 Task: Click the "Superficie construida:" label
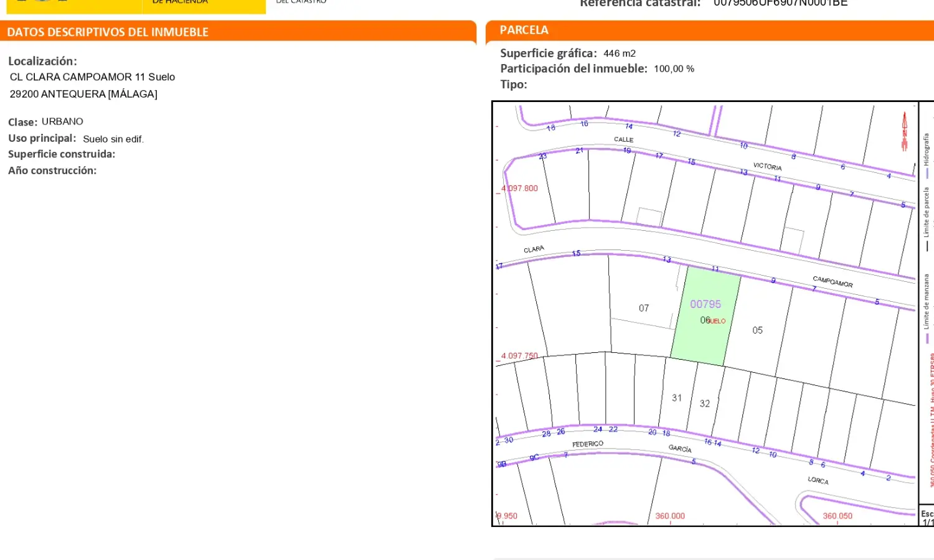coord(62,154)
